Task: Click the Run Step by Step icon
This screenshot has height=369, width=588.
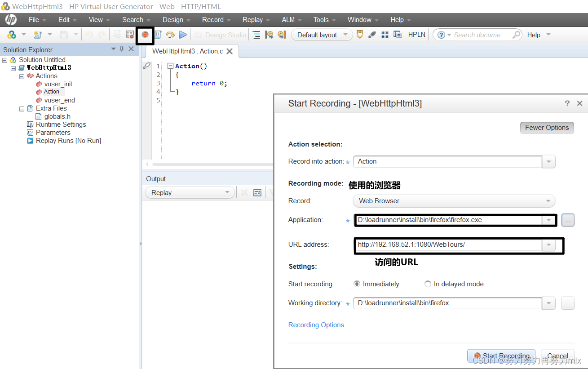Action: pyautogui.click(x=170, y=35)
